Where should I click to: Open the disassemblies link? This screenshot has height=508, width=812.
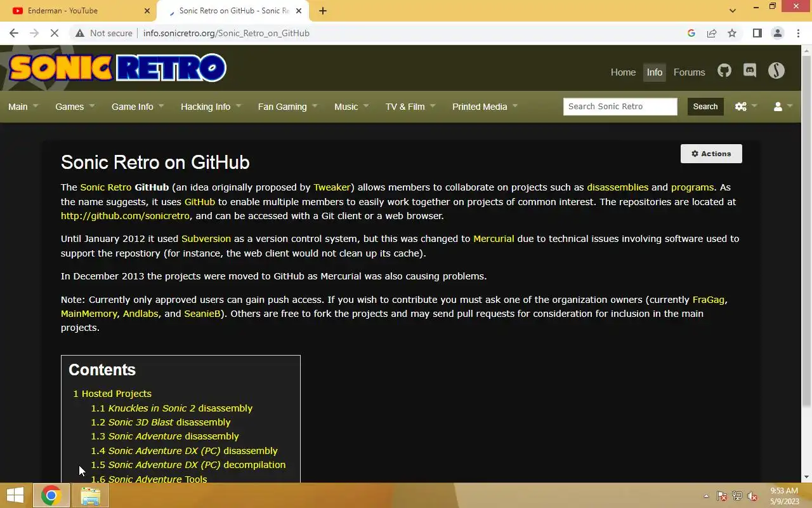(617, 187)
